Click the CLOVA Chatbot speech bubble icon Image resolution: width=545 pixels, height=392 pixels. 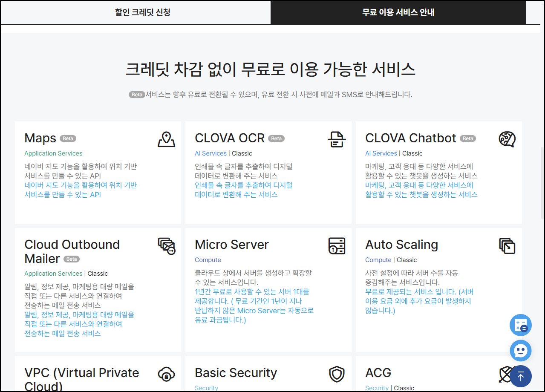click(x=507, y=139)
